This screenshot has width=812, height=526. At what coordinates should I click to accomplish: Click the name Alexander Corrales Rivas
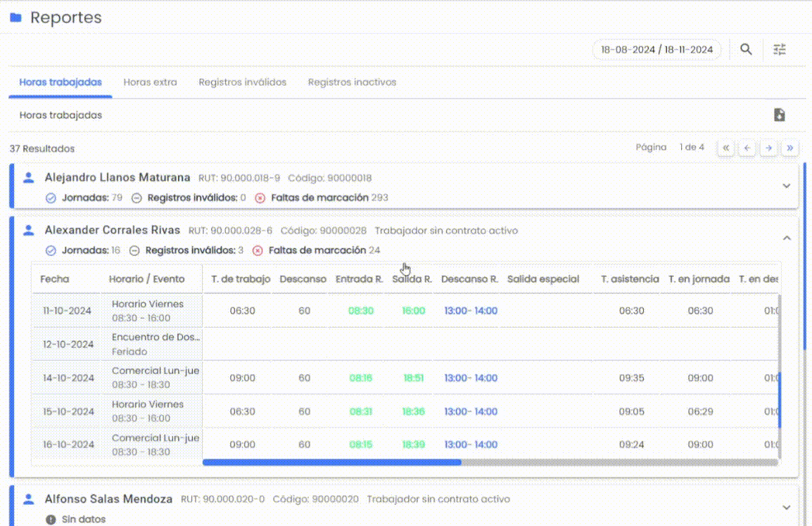pos(113,230)
